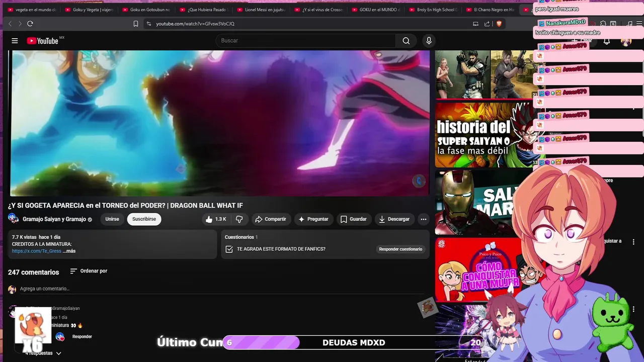Image resolution: width=644 pixels, height=362 pixels.
Task: Bookmark this page in the address bar
Action: click(x=136, y=24)
